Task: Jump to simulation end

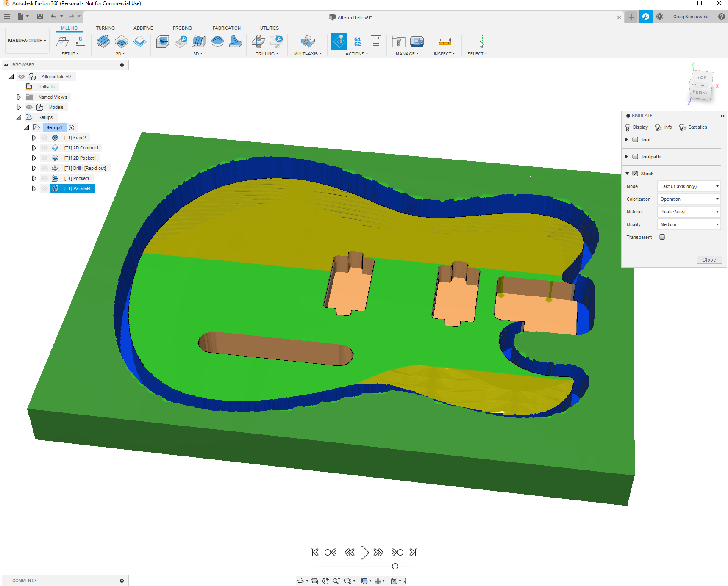Action: pyautogui.click(x=414, y=553)
